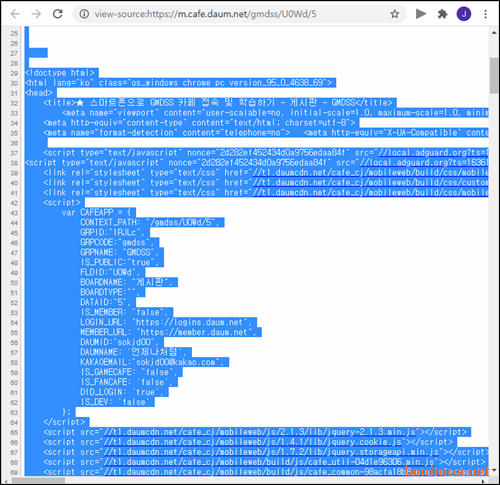Click the '<head>' tag on line 31
Image resolution: width=500 pixels, height=485 pixels.
[39, 93]
